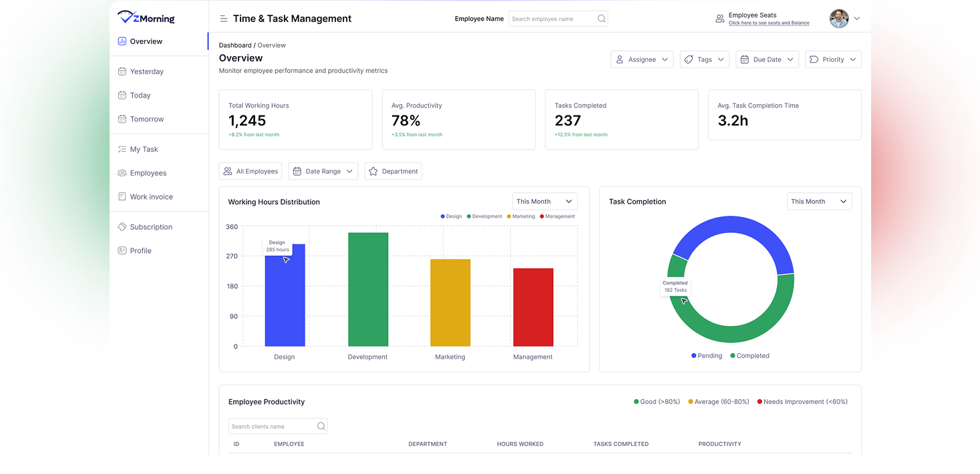
Task: Open the Date Range dropdown
Action: tap(323, 172)
